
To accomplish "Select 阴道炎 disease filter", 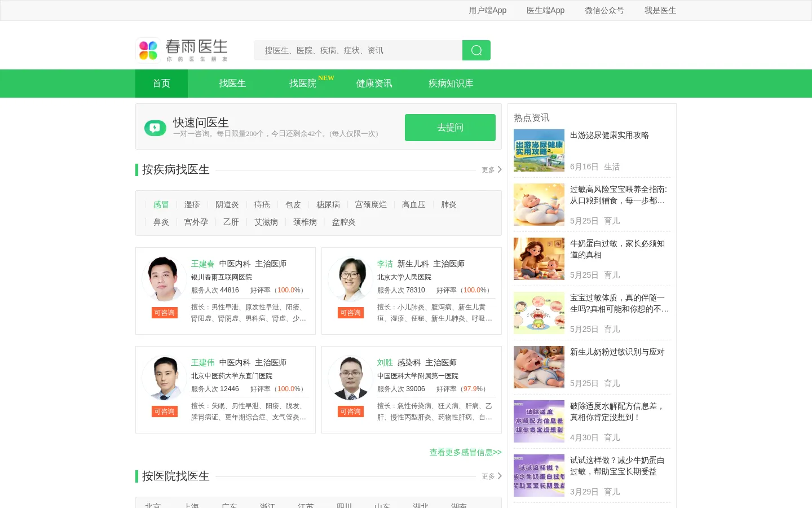I will pyautogui.click(x=227, y=204).
